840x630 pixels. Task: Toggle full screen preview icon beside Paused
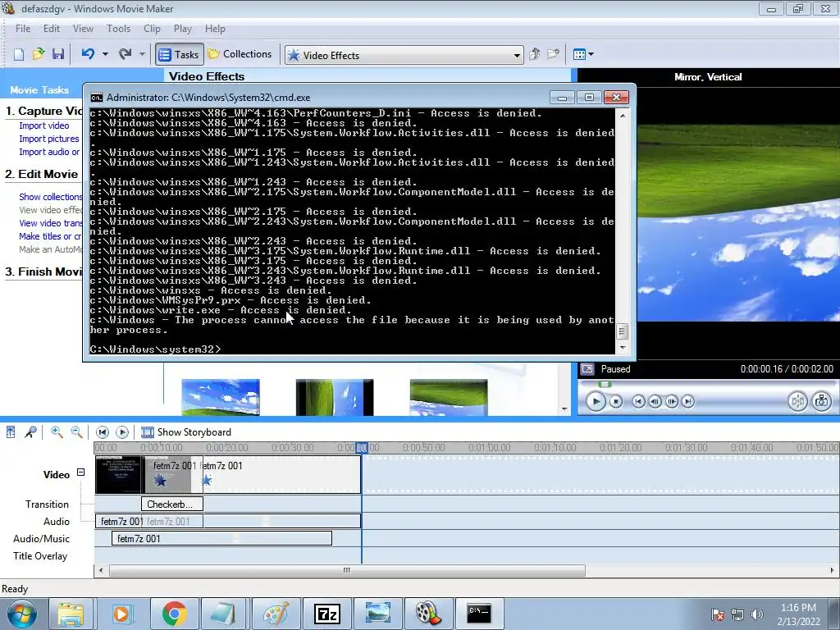tap(587, 369)
